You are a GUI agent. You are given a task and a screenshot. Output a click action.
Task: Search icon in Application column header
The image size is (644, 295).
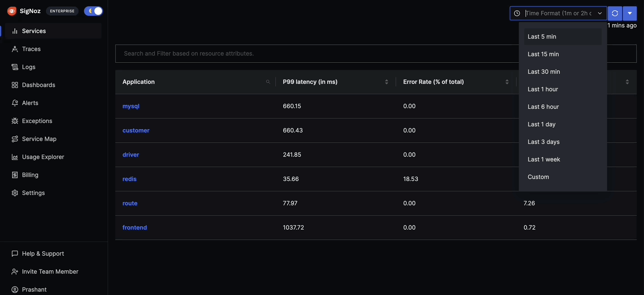pyautogui.click(x=268, y=82)
